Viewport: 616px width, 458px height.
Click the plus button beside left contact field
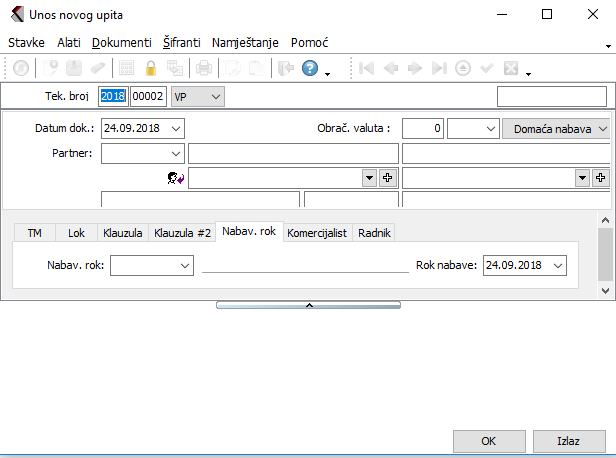click(387, 177)
